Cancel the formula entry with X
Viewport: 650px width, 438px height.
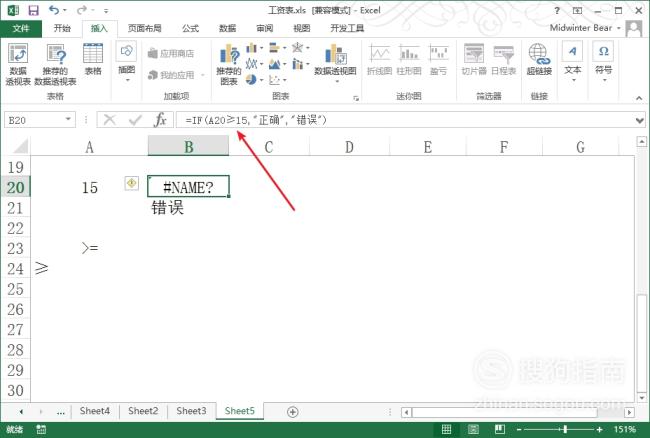point(109,120)
